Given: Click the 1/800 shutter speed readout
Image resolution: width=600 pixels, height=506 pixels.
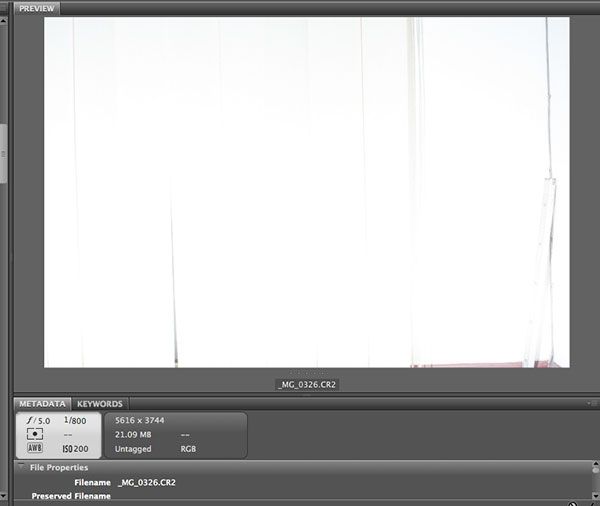Looking at the screenshot, I should point(74,421).
